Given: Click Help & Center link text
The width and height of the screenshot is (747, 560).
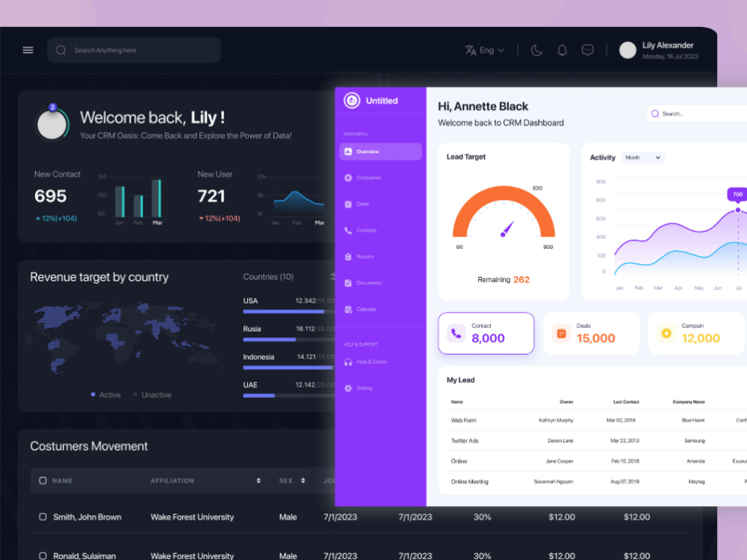Looking at the screenshot, I should [371, 362].
